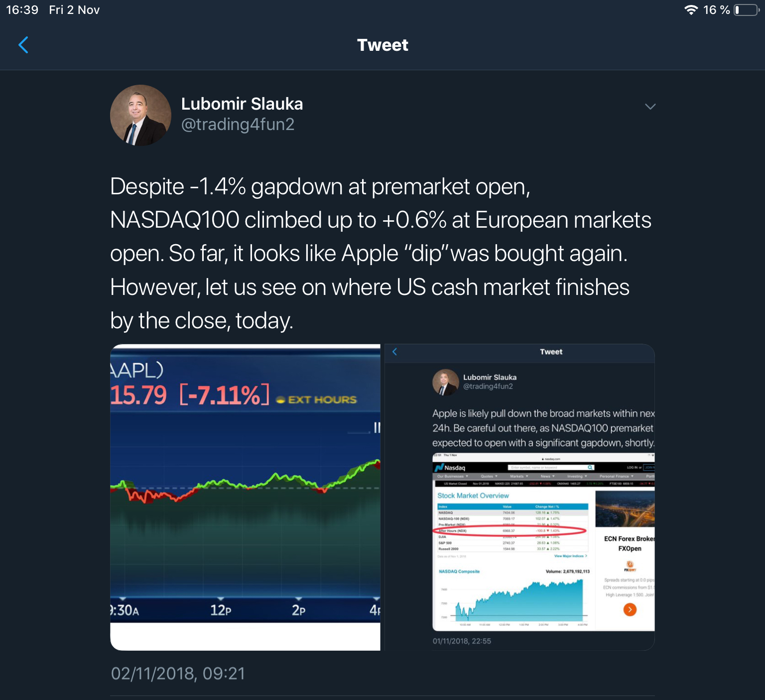This screenshot has width=765, height=700.
Task: Expand the tweet options chevron
Action: coord(650,106)
